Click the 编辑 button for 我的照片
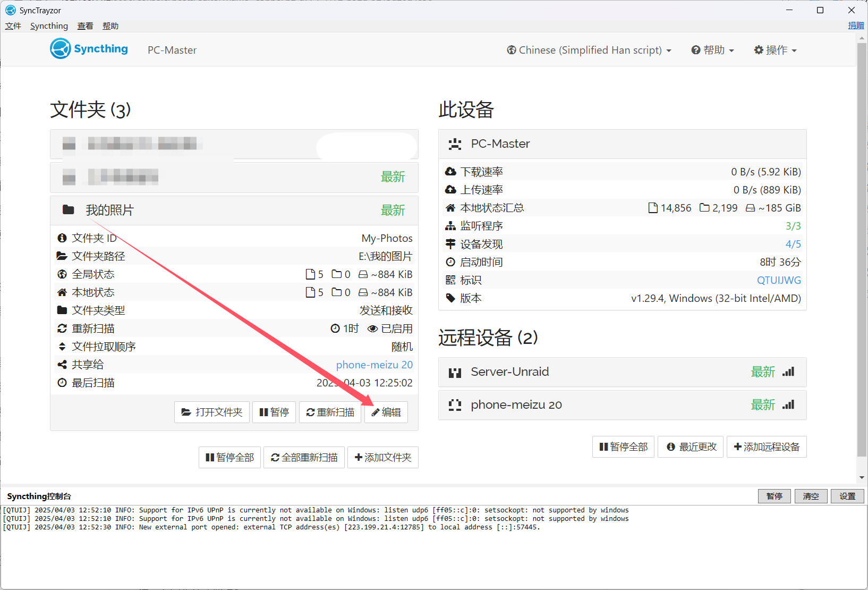Screen dimensions: 868x590 pyautogui.click(x=386, y=412)
